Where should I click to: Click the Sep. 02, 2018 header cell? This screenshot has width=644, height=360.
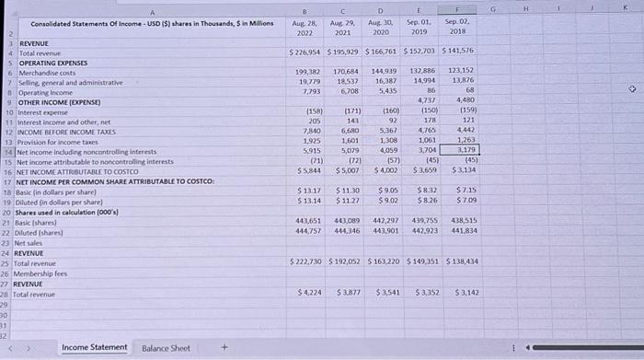tap(457, 26)
